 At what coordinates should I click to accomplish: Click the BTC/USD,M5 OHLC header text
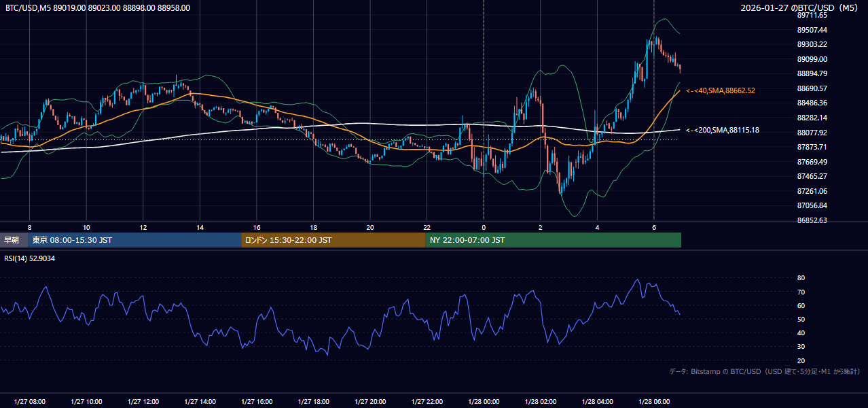click(x=98, y=8)
